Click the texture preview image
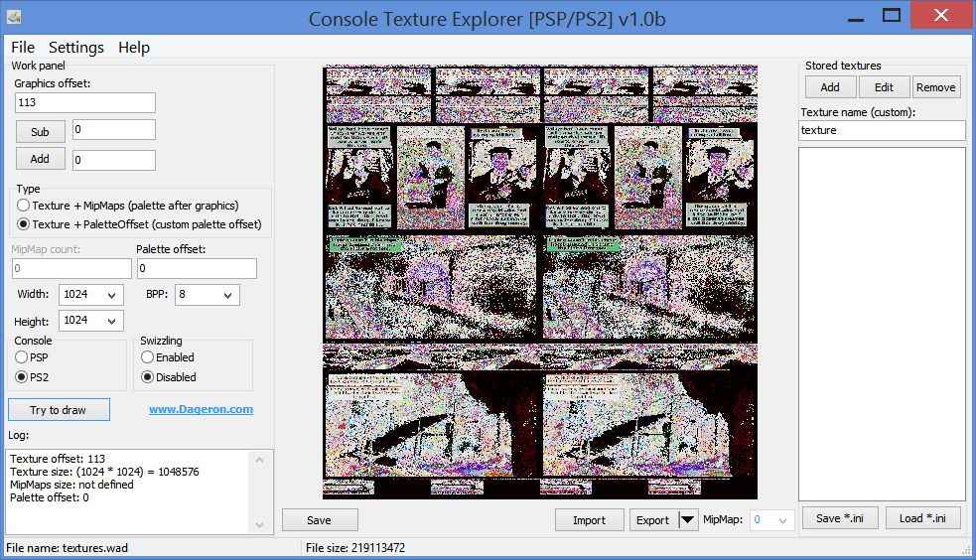This screenshot has height=560, width=976. pos(540,282)
